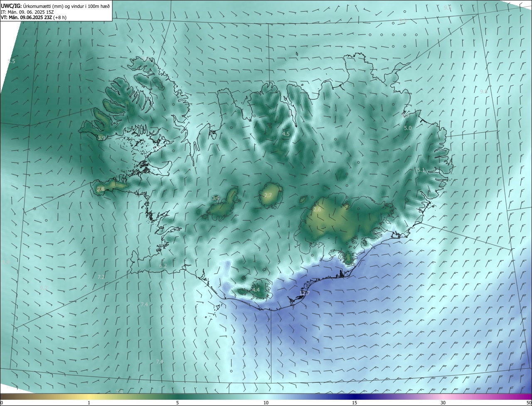Viewport: 532px width, 406px height.
Task: Click the 5.5 value label
Action: tap(11, 61)
